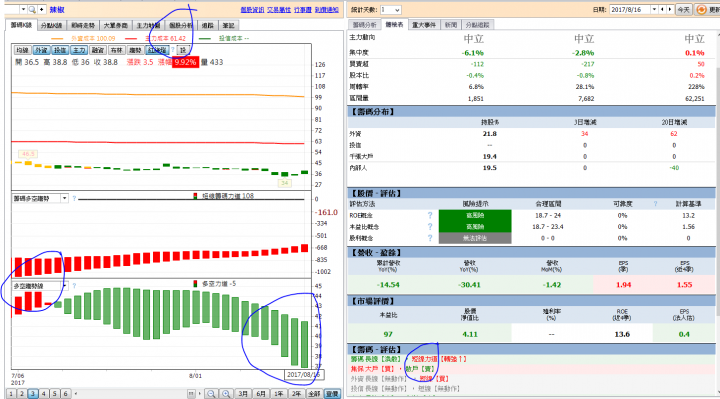Click the zoom out magnifier icon
Screen dimensions: 720x399
tap(211, 393)
